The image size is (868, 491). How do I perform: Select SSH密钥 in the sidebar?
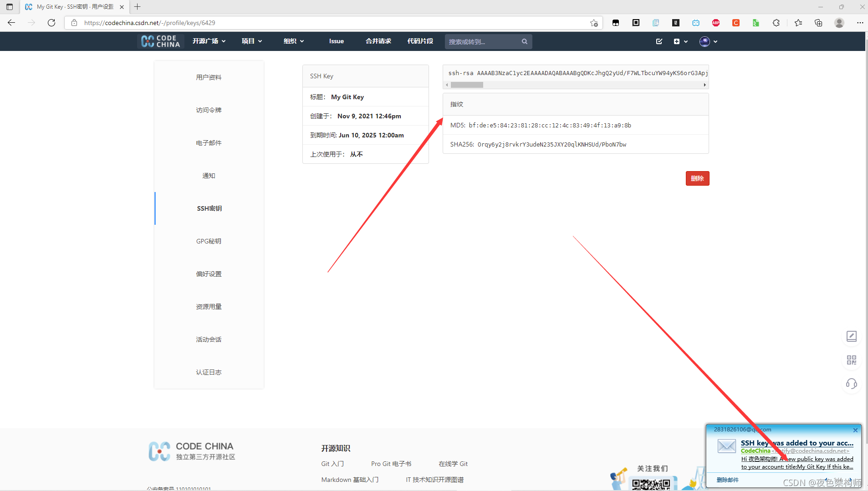click(209, 208)
